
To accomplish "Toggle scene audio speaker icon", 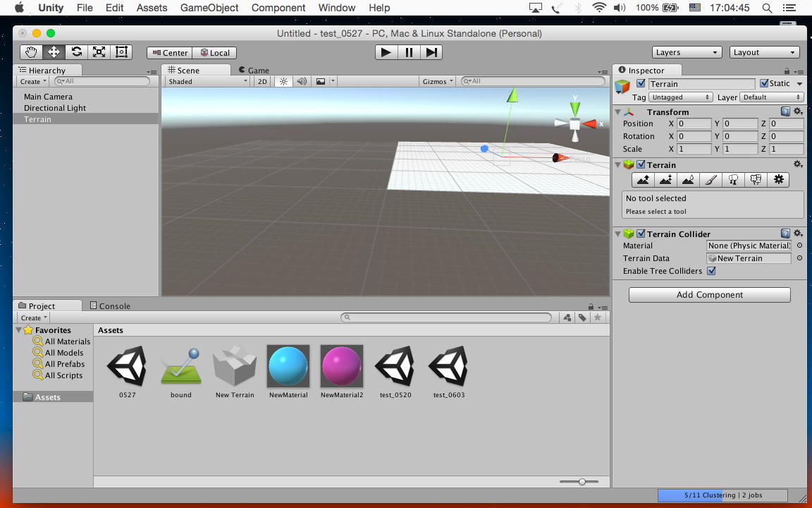I will (x=302, y=81).
